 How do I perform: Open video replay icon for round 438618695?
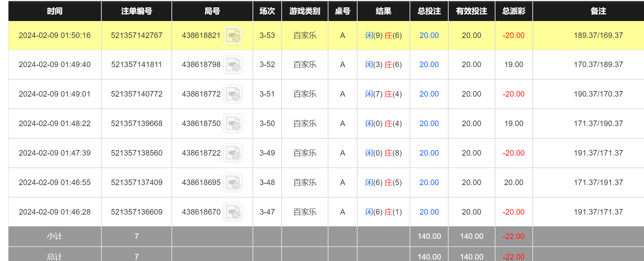(x=233, y=183)
